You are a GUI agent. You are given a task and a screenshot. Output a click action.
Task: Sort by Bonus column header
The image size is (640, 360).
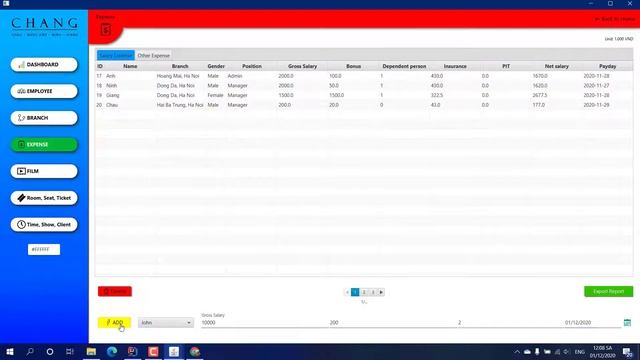click(x=353, y=66)
